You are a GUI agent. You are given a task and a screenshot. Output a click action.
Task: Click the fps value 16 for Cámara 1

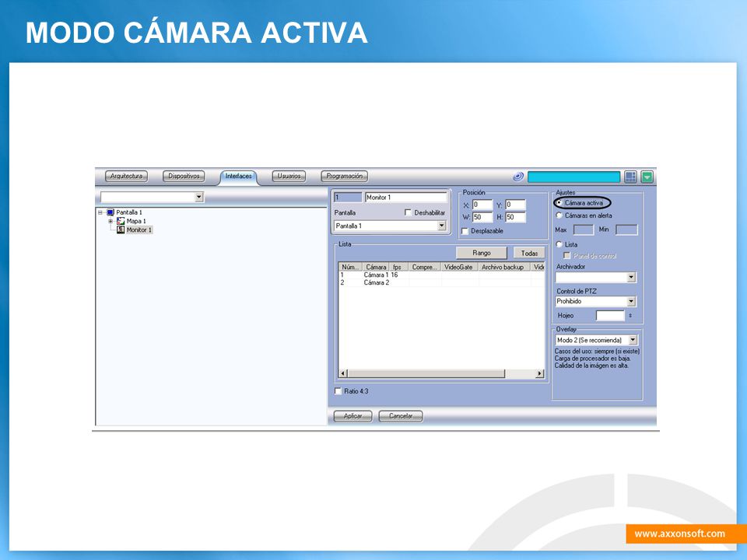click(395, 275)
